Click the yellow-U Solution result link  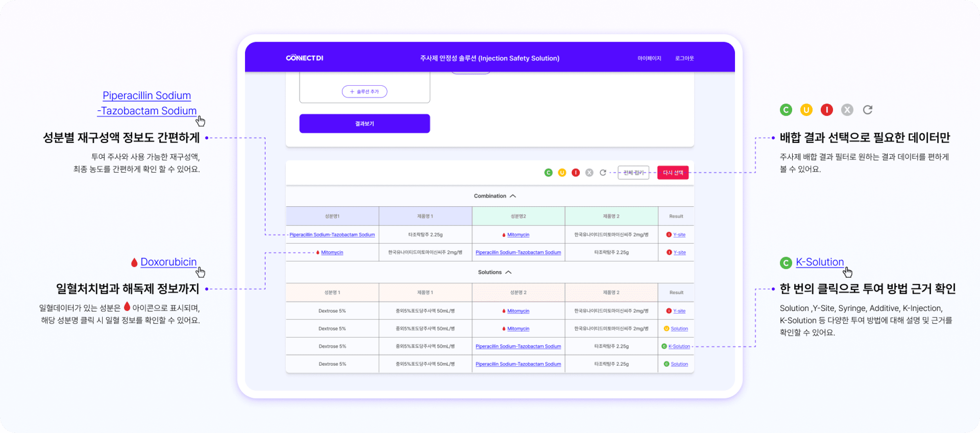pos(679,329)
